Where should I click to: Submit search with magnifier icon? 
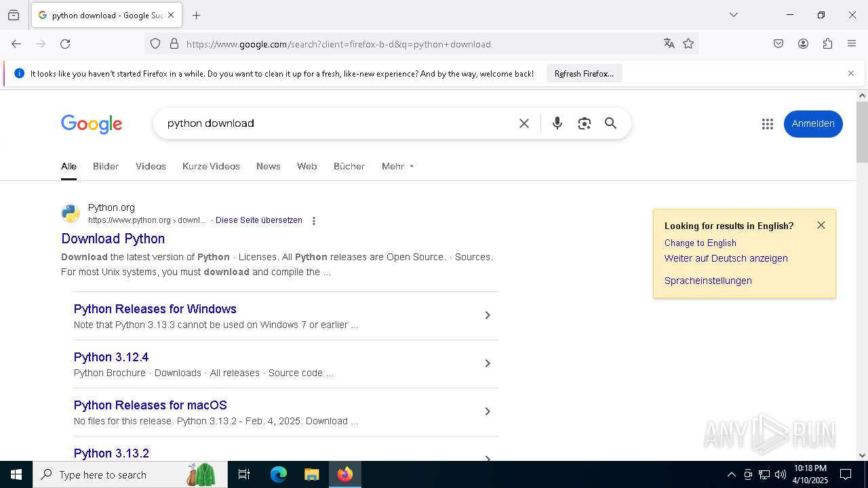pos(611,123)
